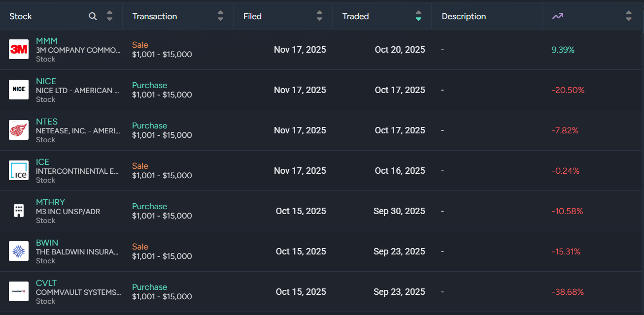The image size is (644, 315).
Task: Click the NetEase red logo icon
Action: (19, 130)
